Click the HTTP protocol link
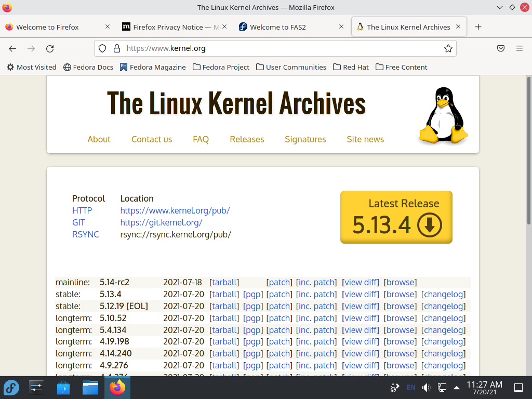 point(82,211)
